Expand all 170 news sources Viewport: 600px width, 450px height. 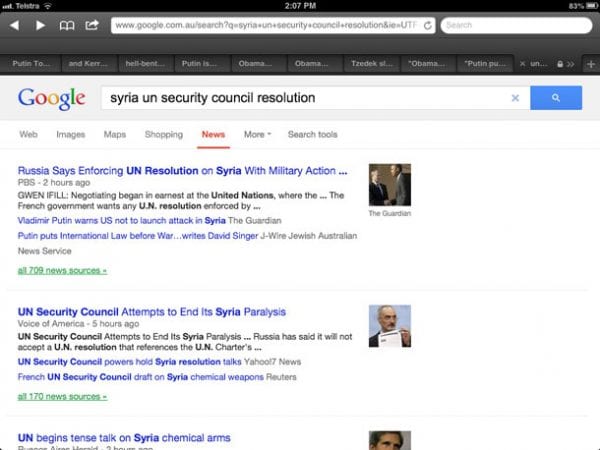pos(62,397)
